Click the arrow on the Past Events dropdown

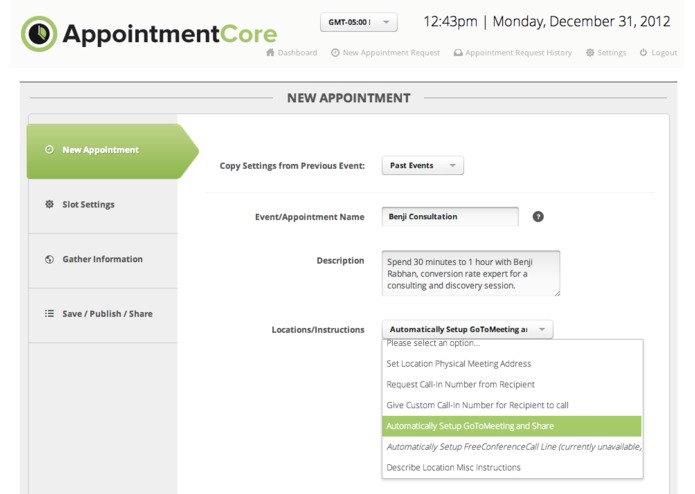453,165
